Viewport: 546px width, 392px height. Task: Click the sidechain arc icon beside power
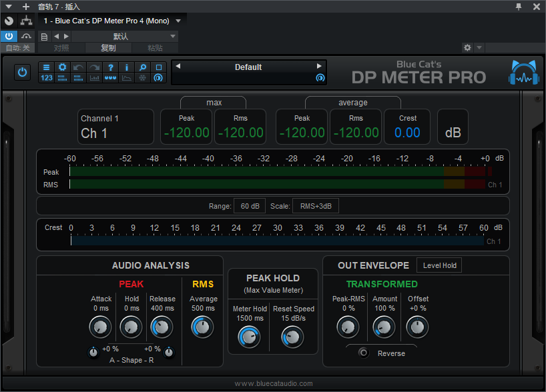(26, 36)
